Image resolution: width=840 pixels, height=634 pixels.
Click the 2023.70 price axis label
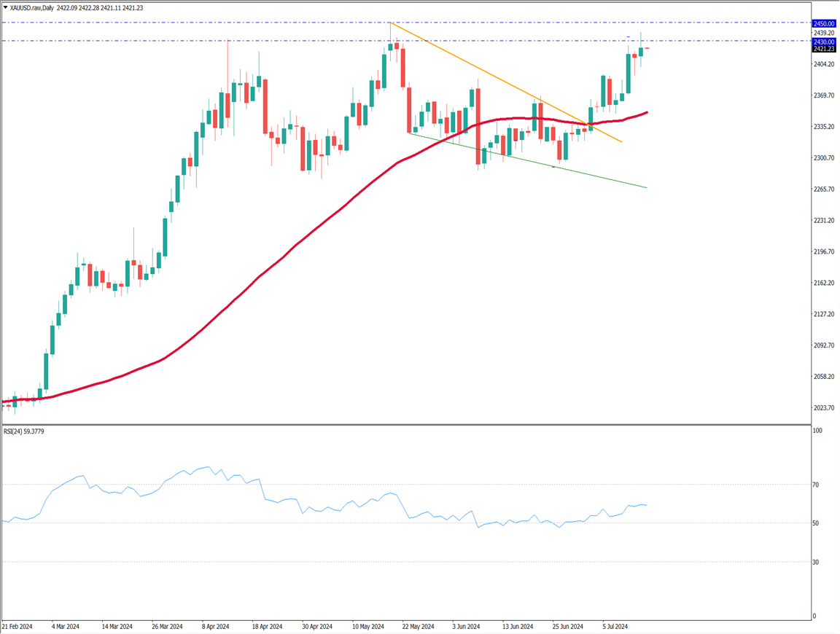824,408
